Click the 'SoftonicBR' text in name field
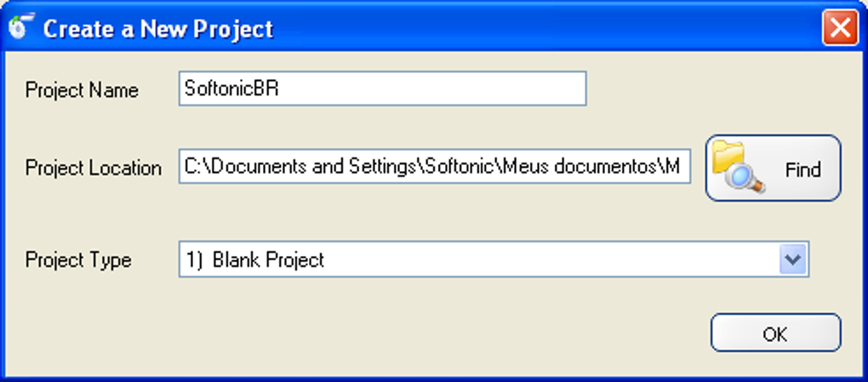The image size is (868, 382). coord(231,88)
